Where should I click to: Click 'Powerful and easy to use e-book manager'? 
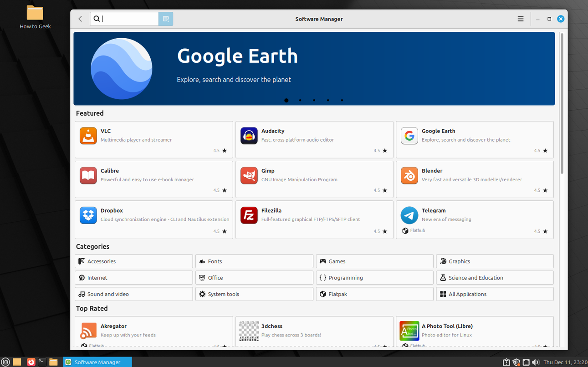click(147, 179)
